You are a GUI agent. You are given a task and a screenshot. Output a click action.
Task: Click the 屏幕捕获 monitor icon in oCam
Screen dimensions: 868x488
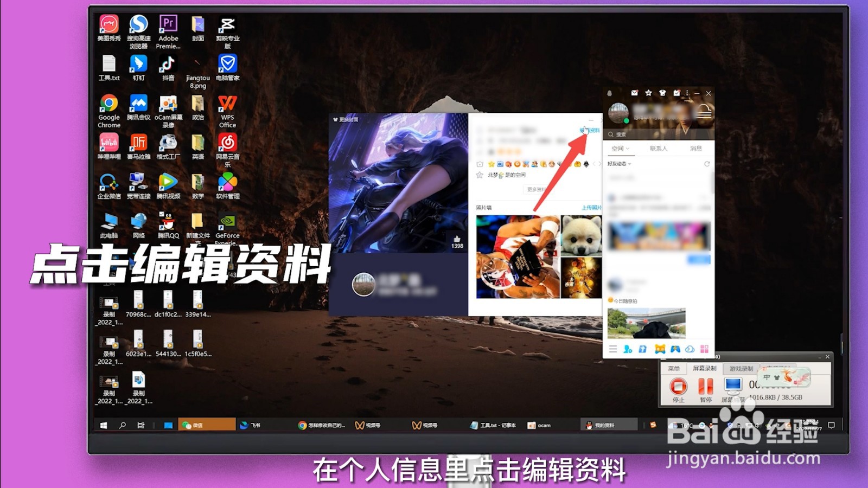(x=732, y=384)
